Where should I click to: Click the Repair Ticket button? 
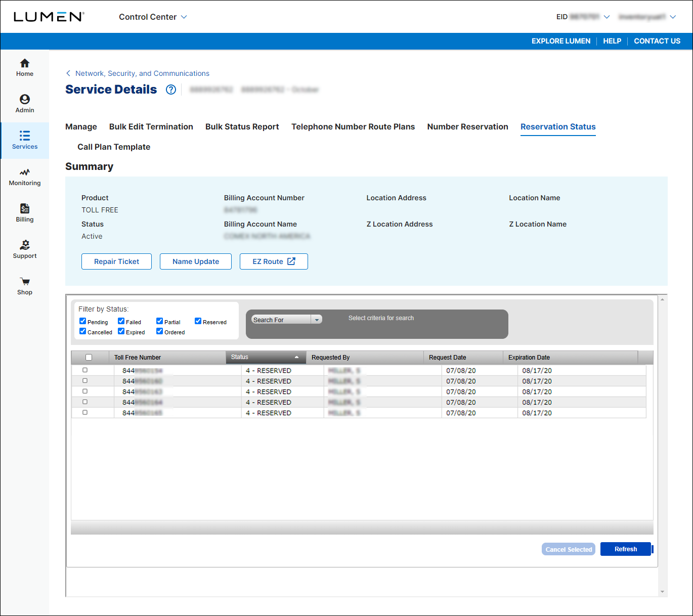click(x=116, y=261)
